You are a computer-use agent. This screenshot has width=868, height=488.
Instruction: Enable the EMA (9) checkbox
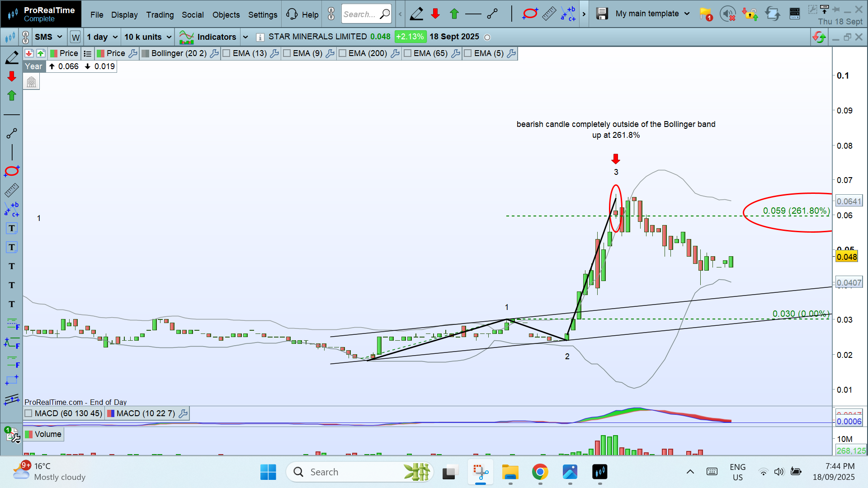click(287, 53)
